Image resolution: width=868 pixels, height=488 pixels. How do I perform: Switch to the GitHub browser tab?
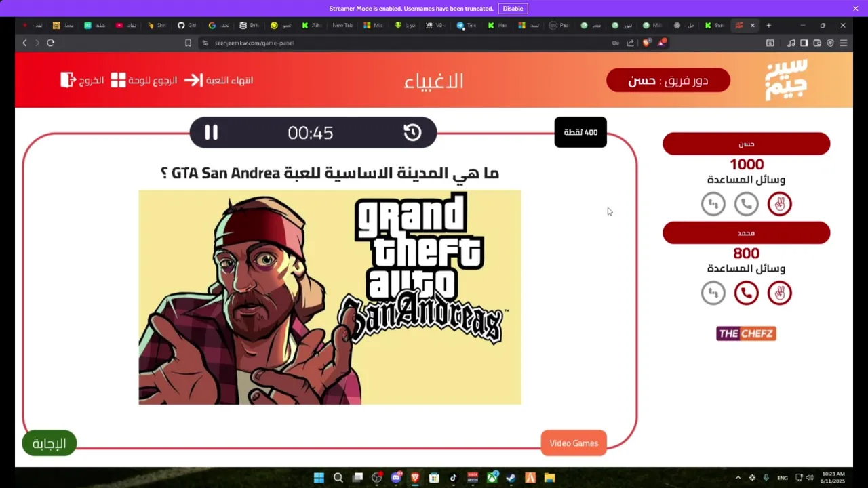[x=186, y=25]
